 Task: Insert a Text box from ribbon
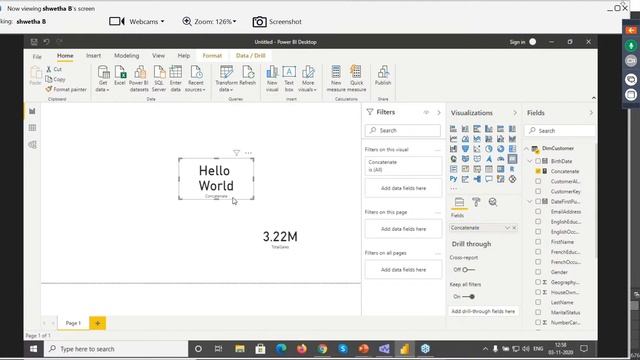[x=289, y=78]
